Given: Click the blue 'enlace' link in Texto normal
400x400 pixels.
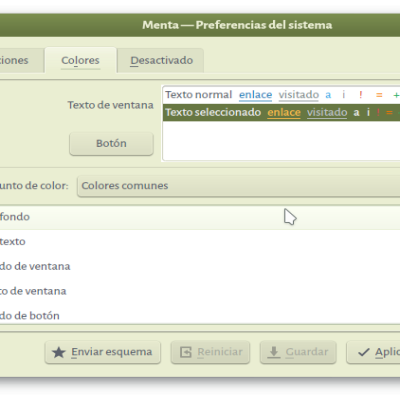Looking at the screenshot, I should tap(256, 95).
